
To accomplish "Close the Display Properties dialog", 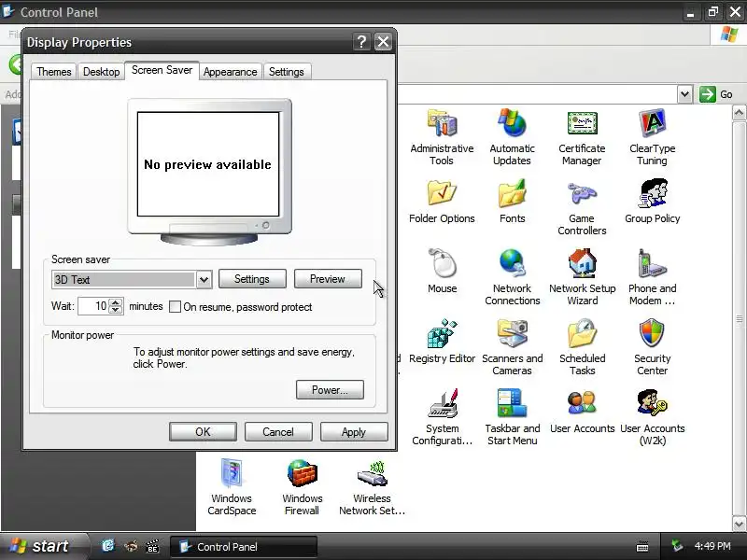I will [x=383, y=42].
